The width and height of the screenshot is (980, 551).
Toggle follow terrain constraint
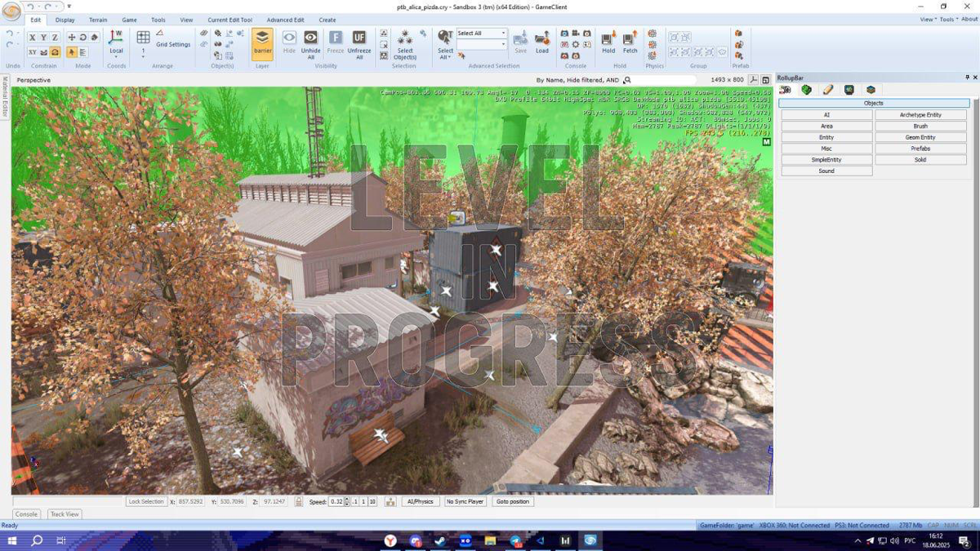click(44, 52)
